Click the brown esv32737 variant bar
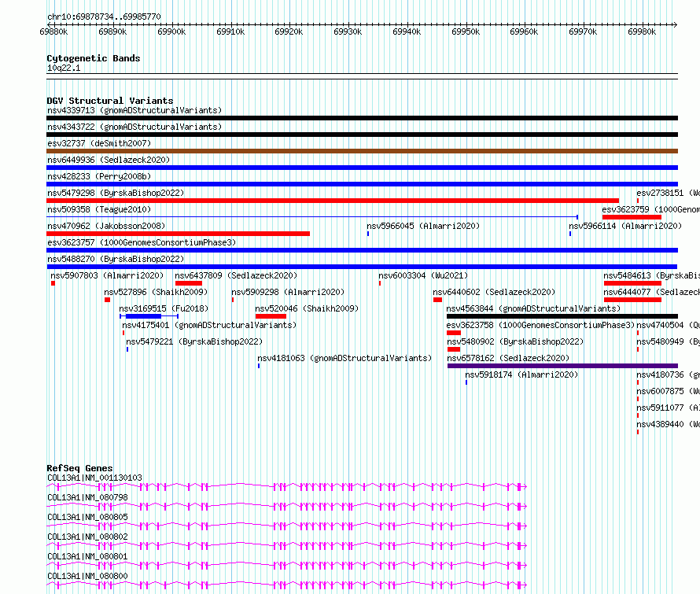This screenshot has width=700, height=594. [x=362, y=151]
